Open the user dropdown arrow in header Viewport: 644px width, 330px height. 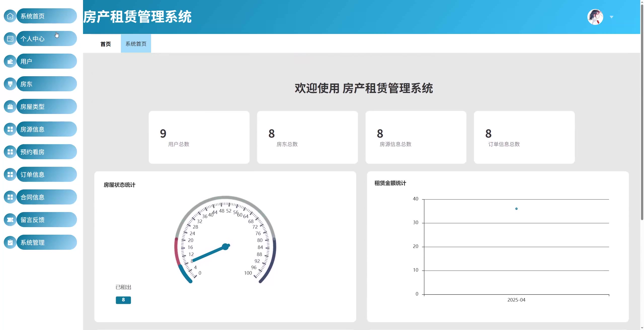[x=612, y=17]
